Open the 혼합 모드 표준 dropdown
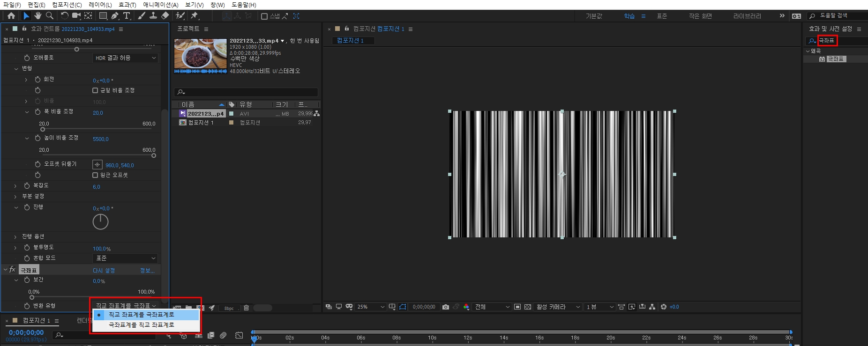Screen dimensions: 868x346 click(125, 258)
